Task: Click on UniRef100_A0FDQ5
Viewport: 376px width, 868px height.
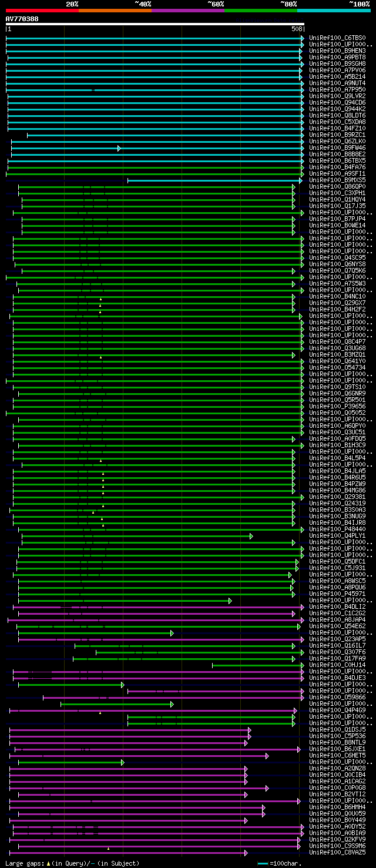Action: (x=337, y=439)
